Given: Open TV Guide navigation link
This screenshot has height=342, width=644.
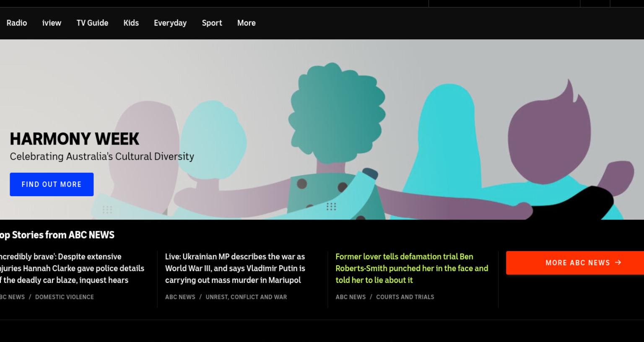Looking at the screenshot, I should click(92, 23).
